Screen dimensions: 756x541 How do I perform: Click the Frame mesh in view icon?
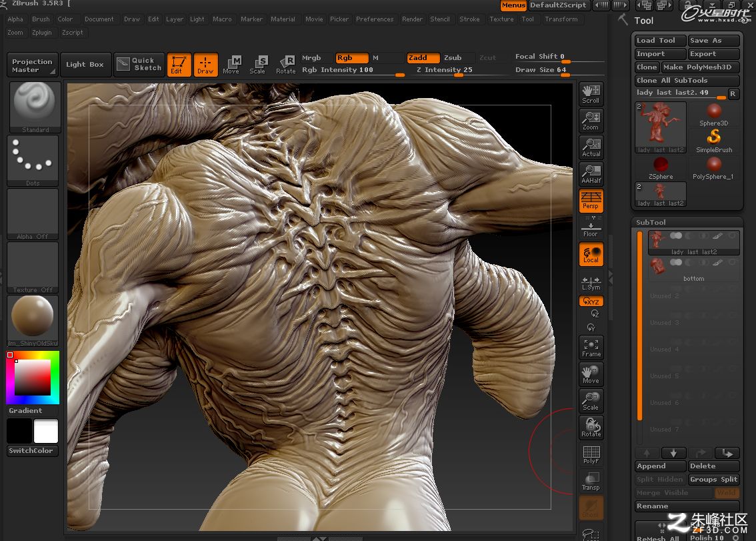591,348
